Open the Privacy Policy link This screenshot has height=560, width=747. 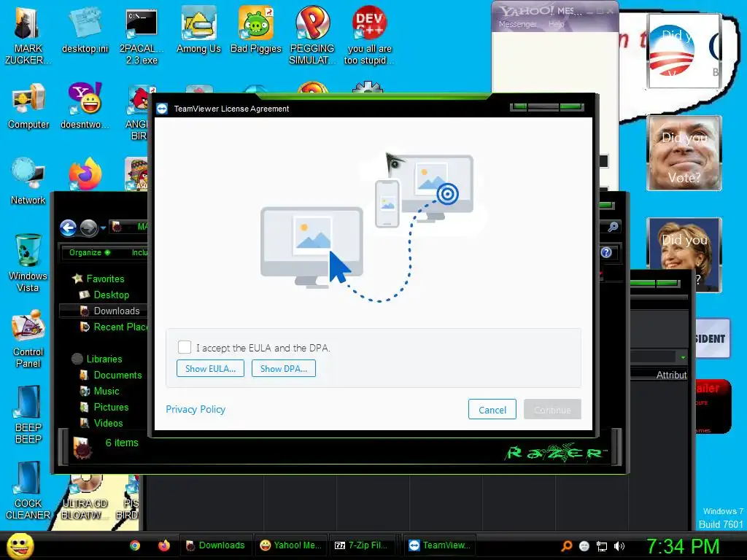[x=196, y=410]
